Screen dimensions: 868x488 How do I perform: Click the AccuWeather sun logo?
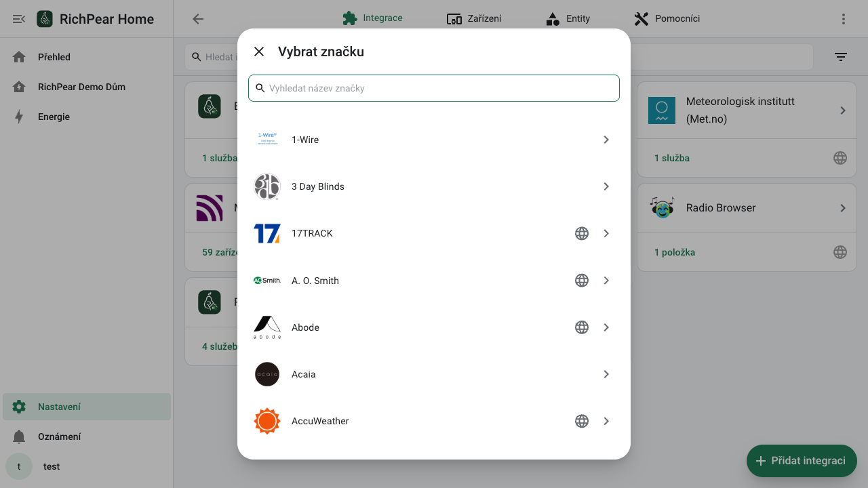(x=267, y=421)
